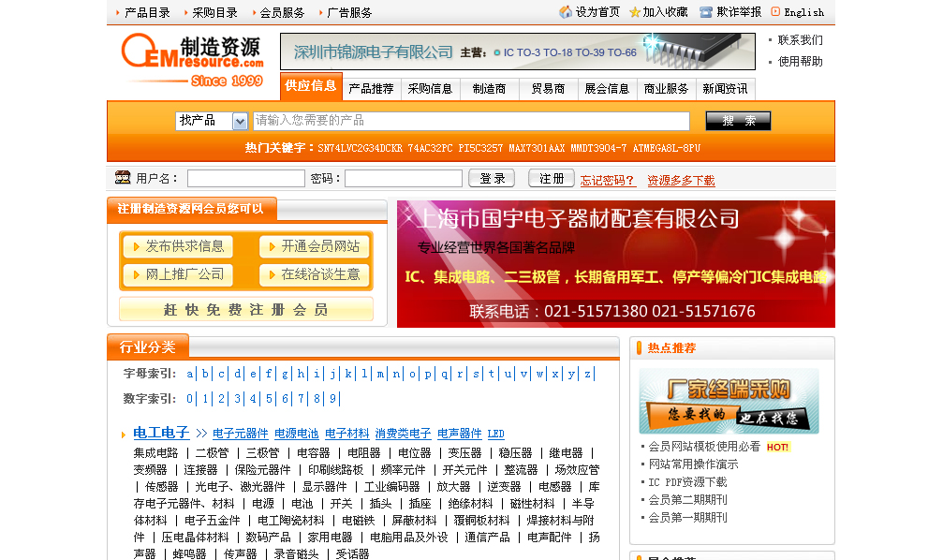Viewport: 943px width, 560px height.
Task: Go to the 制造商 tab
Action: (x=489, y=89)
